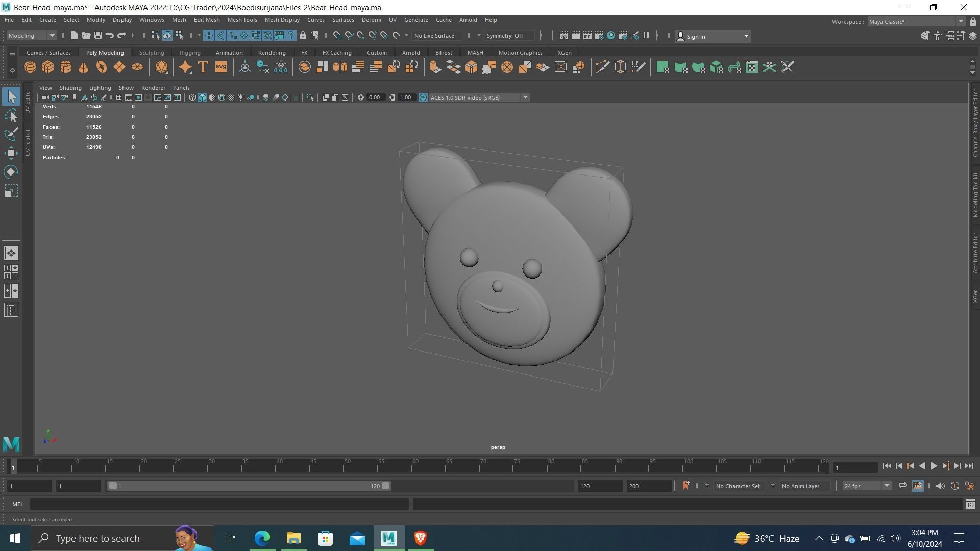Click the Open scene folder icon
This screenshot has height=551, width=980.
[86, 35]
